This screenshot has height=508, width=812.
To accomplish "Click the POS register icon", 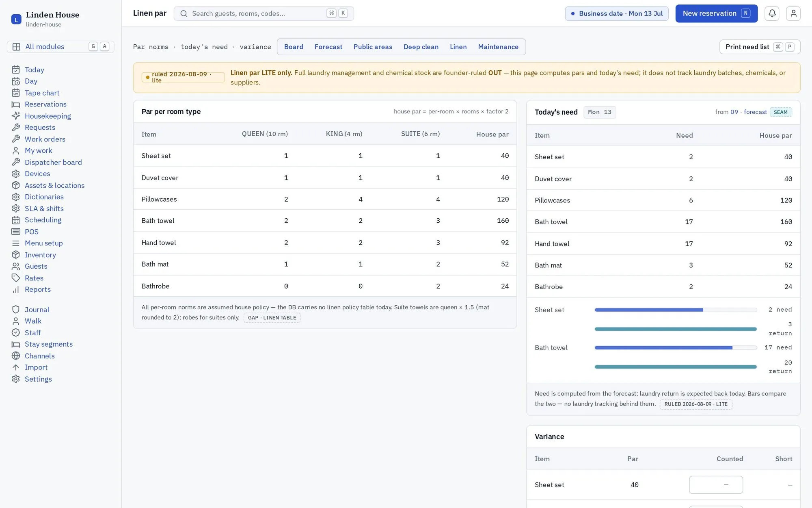I will 16,232.
